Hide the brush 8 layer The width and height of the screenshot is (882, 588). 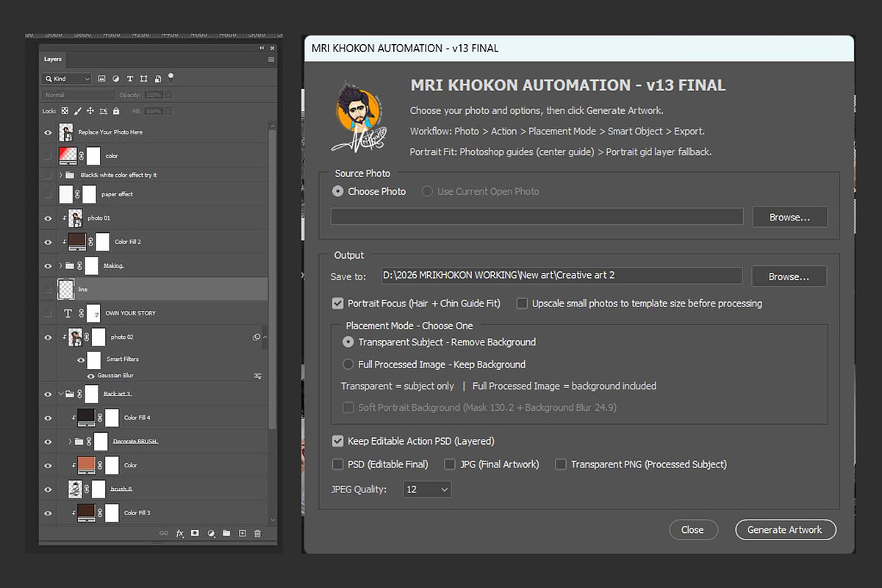click(48, 489)
